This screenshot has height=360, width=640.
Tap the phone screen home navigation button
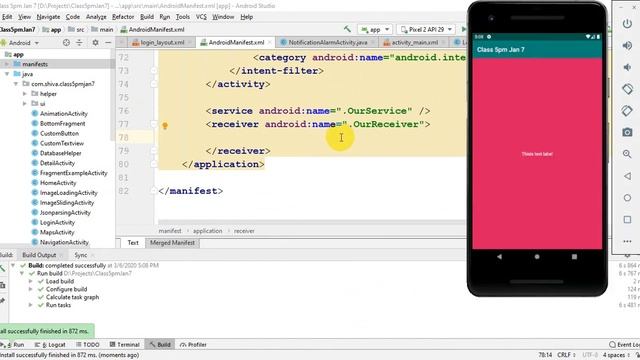(x=537, y=257)
